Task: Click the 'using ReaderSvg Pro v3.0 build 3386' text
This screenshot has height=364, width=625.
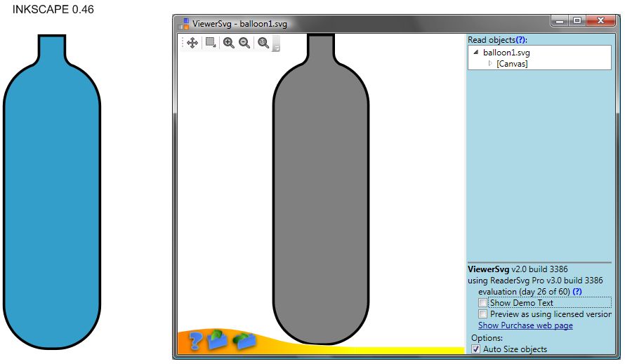Action: click(535, 281)
